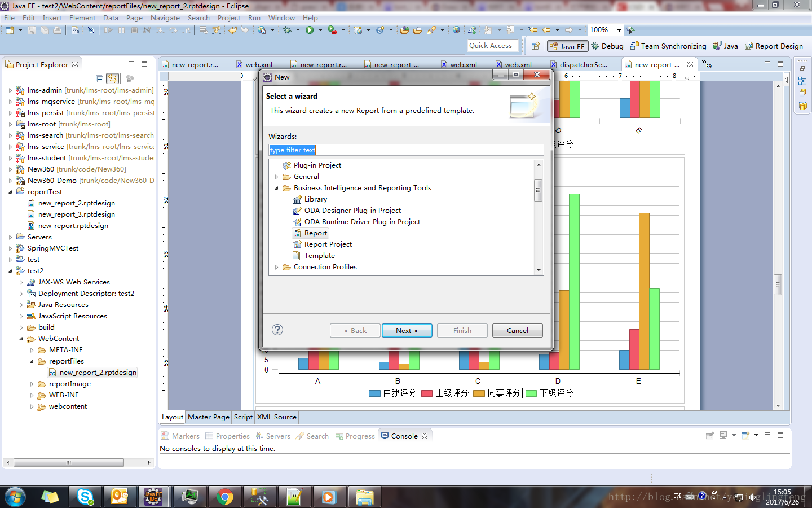Viewport: 812px width, 508px height.
Task: Click the help question mark in wizard dialog
Action: (277, 330)
